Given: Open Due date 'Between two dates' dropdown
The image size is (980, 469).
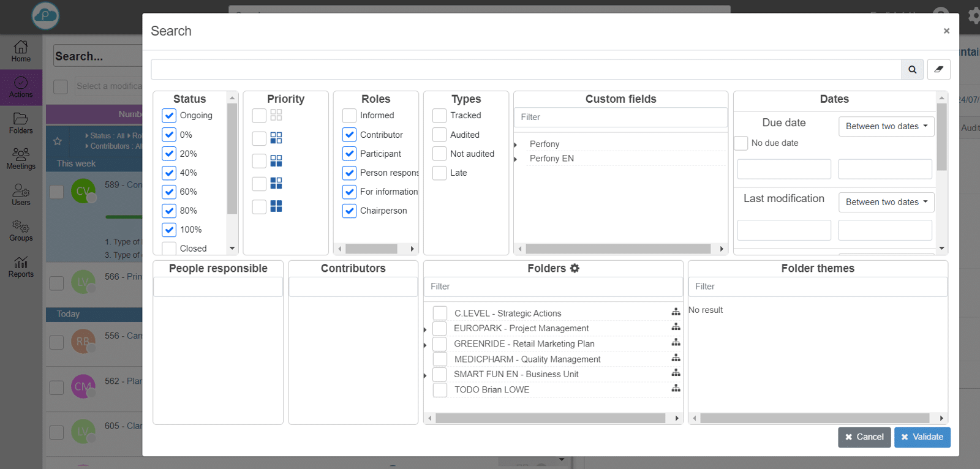Looking at the screenshot, I should click(886, 127).
